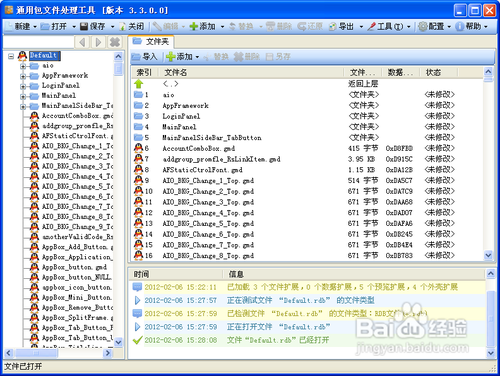The width and height of the screenshot is (500, 376).
Task: Click the path input field above tree
Action: (39, 42)
